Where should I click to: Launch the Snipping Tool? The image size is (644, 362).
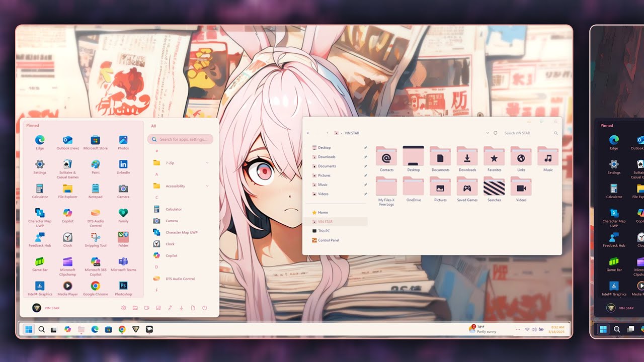[95, 239]
